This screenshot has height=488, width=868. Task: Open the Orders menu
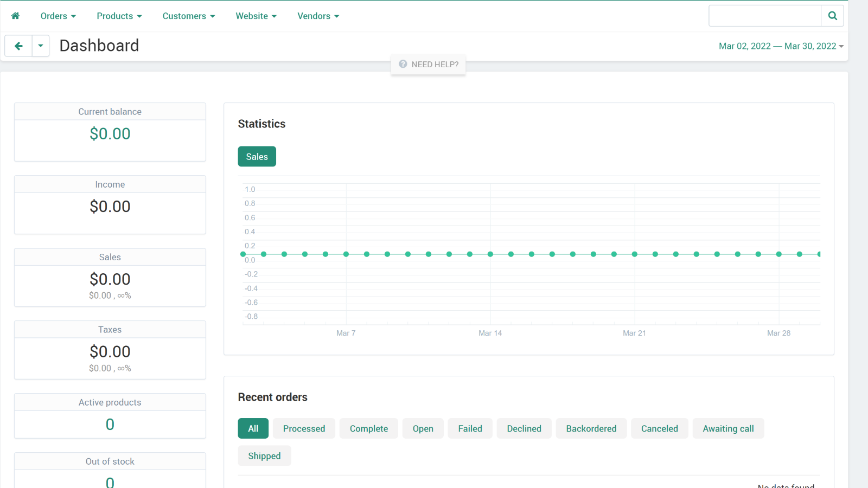(58, 16)
